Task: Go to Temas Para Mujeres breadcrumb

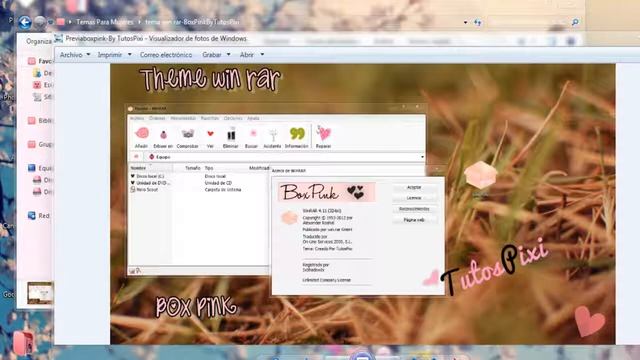Action: pos(104,22)
